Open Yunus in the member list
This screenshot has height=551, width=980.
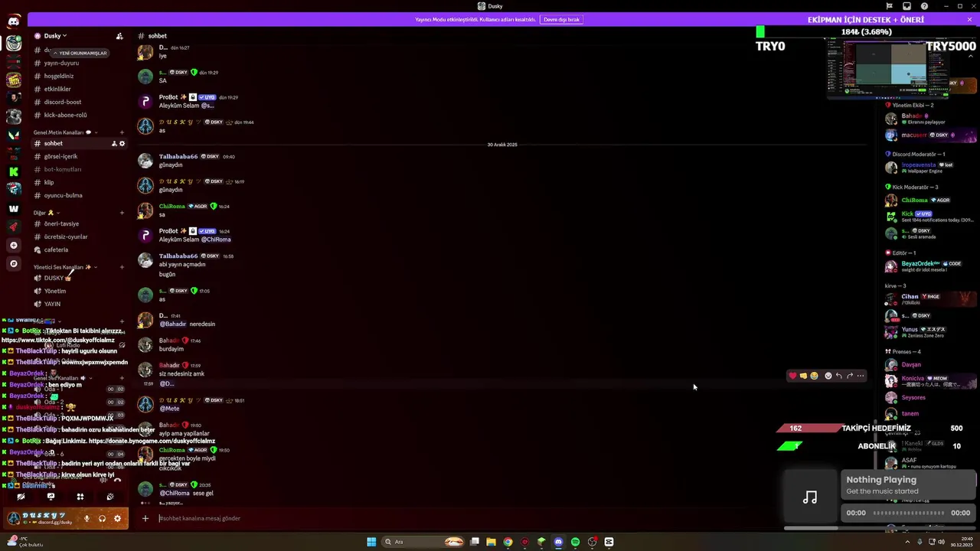click(910, 329)
